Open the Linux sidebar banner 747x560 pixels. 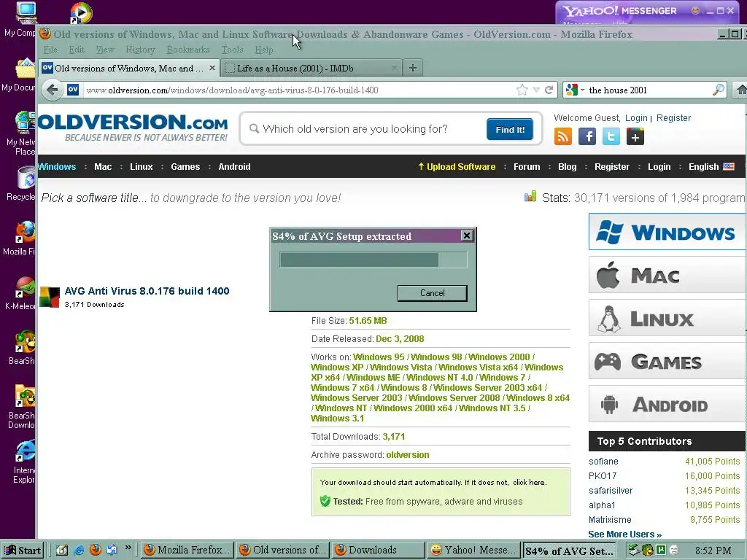click(667, 318)
